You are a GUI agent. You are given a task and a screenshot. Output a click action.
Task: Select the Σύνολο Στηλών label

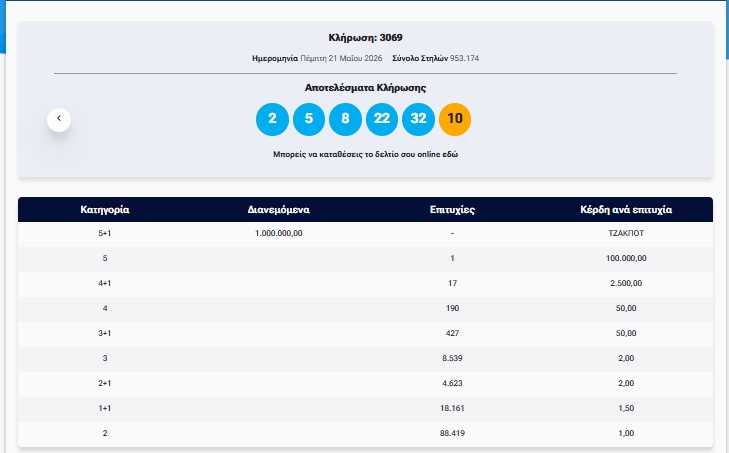tap(420, 58)
